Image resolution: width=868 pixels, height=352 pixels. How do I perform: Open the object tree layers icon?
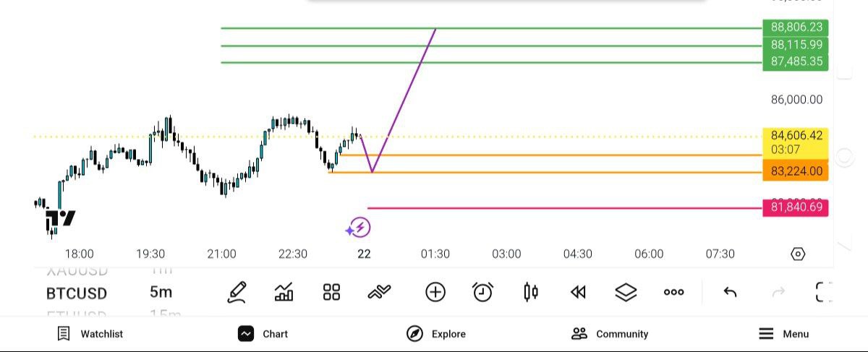tap(626, 292)
